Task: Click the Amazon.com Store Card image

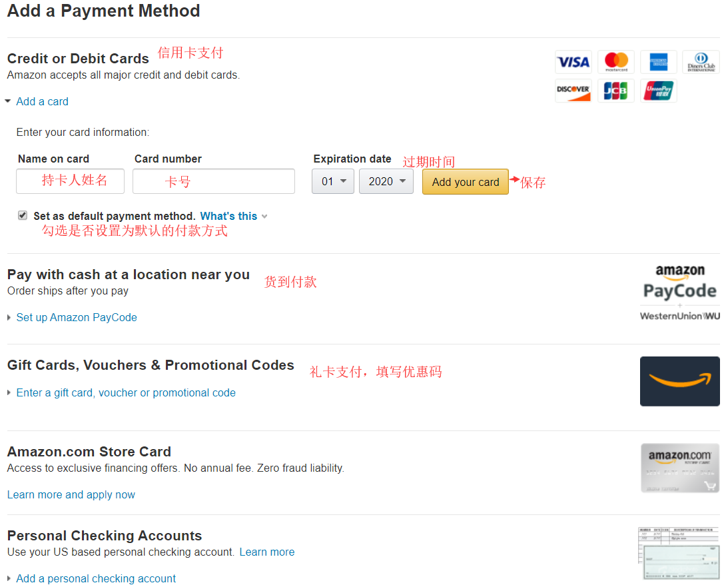Action: 680,468
